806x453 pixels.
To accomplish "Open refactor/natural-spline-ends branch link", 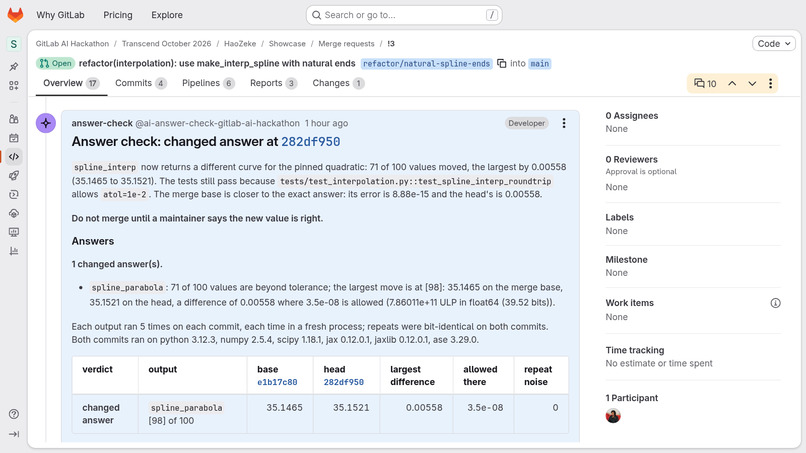I will [x=426, y=64].
